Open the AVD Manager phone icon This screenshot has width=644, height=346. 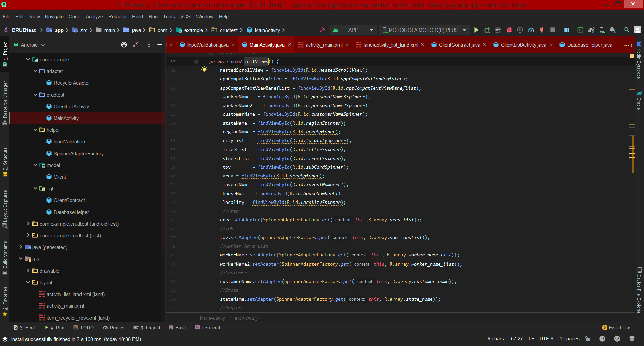tap(602, 30)
